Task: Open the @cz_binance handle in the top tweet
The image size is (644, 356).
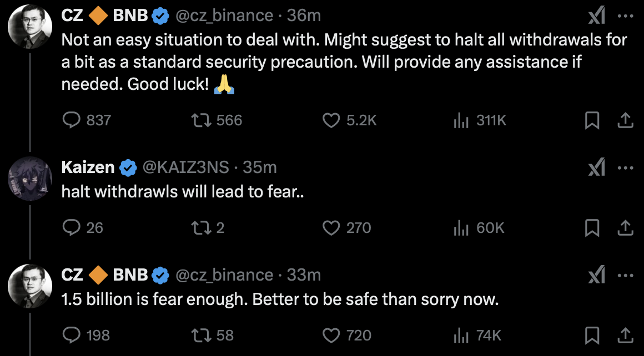Action: pos(224,16)
